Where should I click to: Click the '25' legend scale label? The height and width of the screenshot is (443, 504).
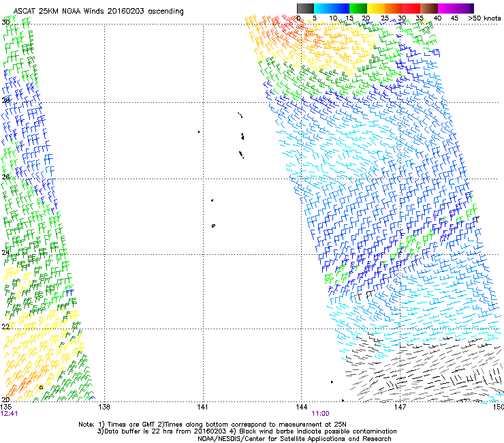click(384, 18)
